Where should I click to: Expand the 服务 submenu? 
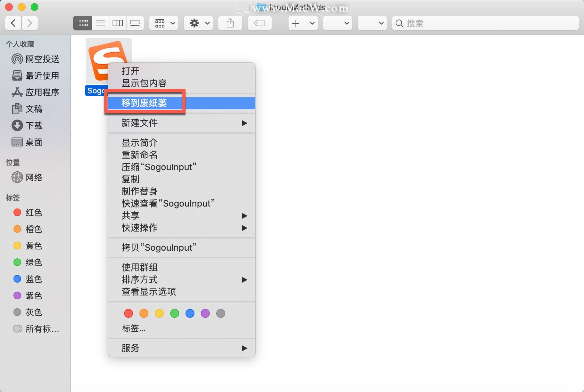coord(182,348)
